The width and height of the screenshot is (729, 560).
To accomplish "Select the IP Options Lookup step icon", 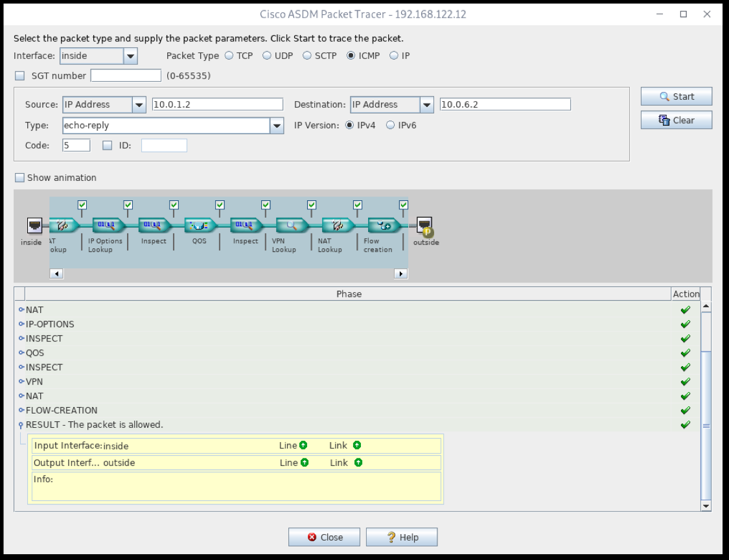I will (105, 226).
